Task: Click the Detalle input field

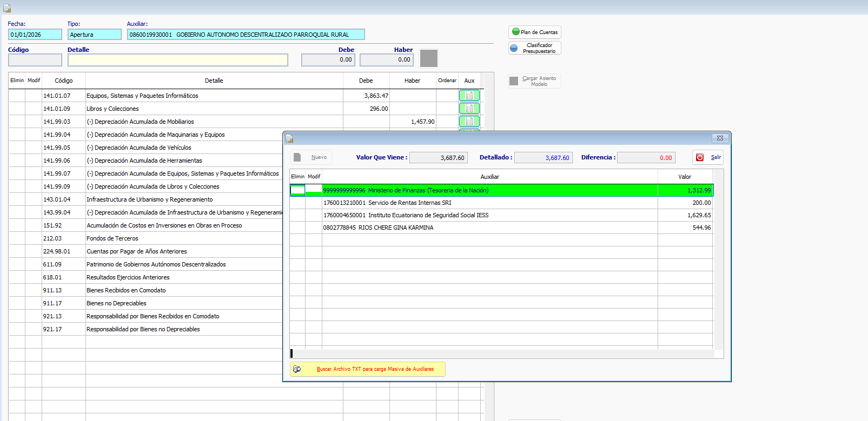Action: tap(177, 60)
